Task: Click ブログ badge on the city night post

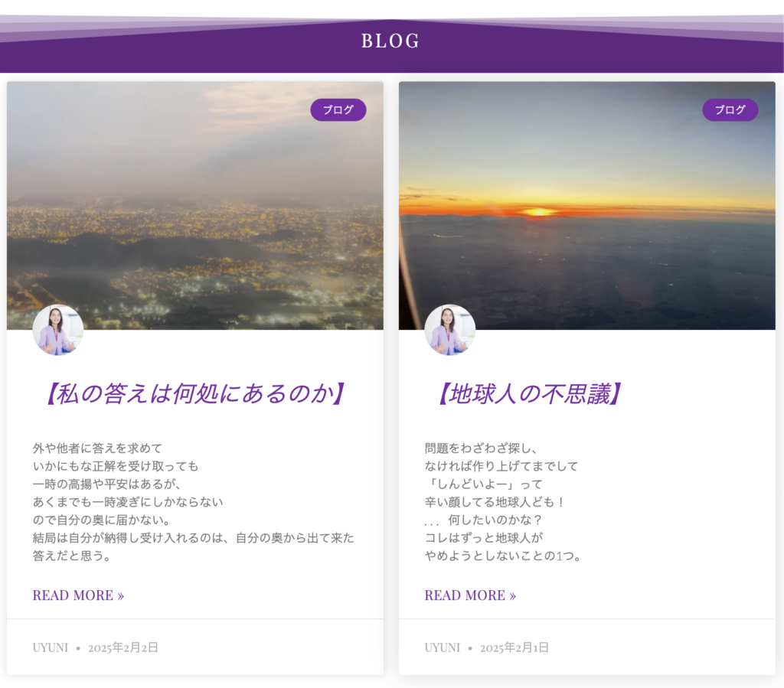Action: click(x=338, y=110)
